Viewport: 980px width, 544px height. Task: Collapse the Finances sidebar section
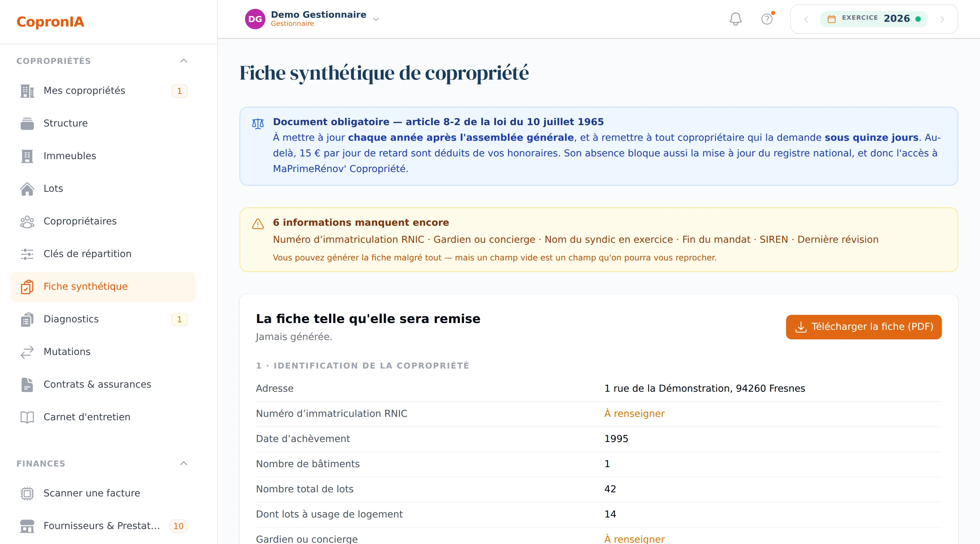pyautogui.click(x=184, y=463)
